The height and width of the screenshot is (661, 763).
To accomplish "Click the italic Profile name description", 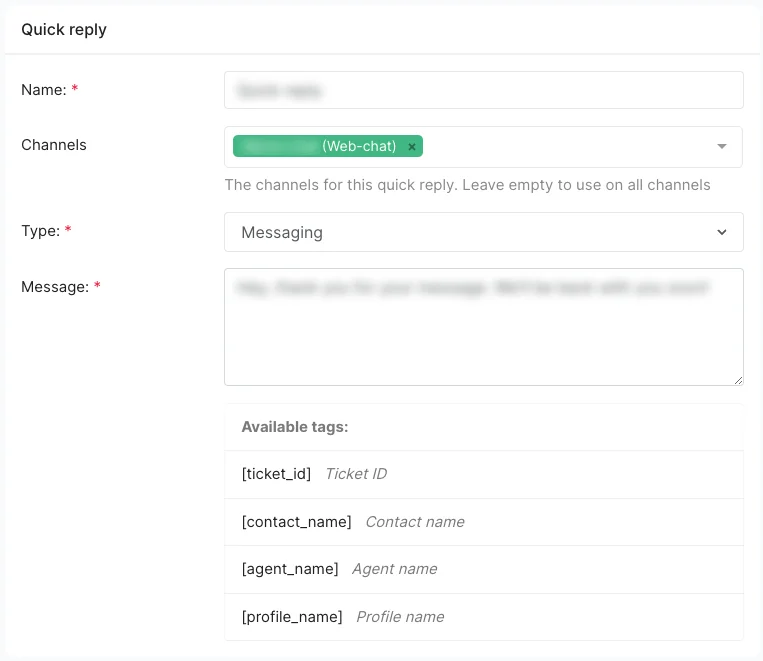I will coord(400,617).
